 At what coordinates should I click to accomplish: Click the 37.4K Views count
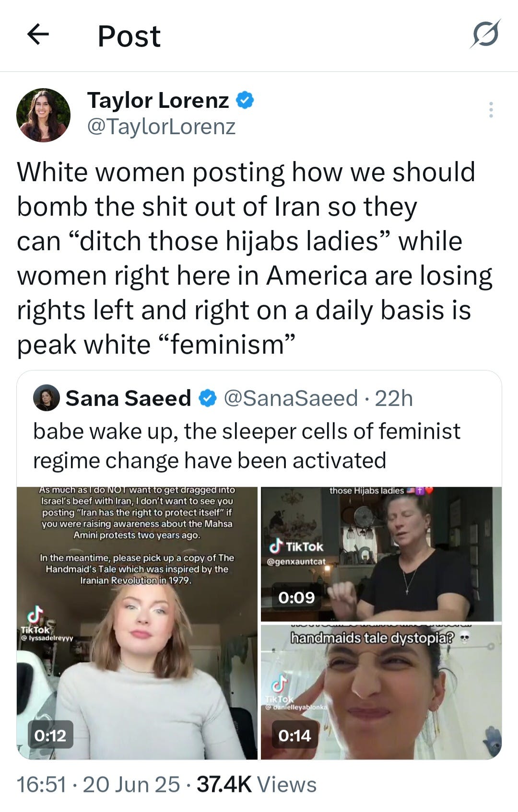[257, 785]
